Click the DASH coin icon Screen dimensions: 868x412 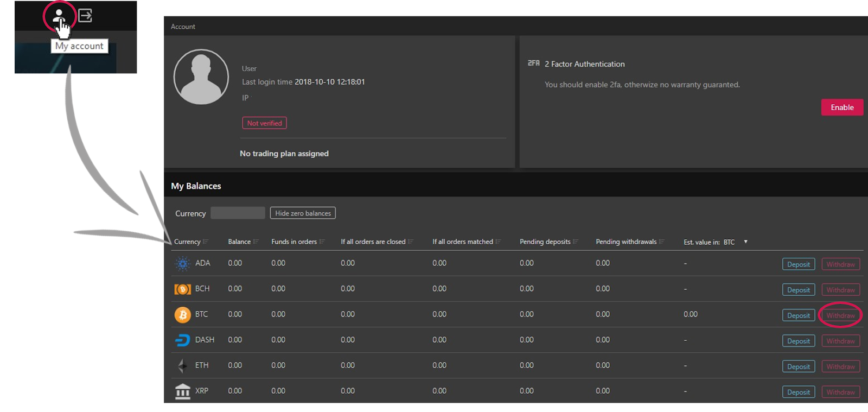[183, 340]
